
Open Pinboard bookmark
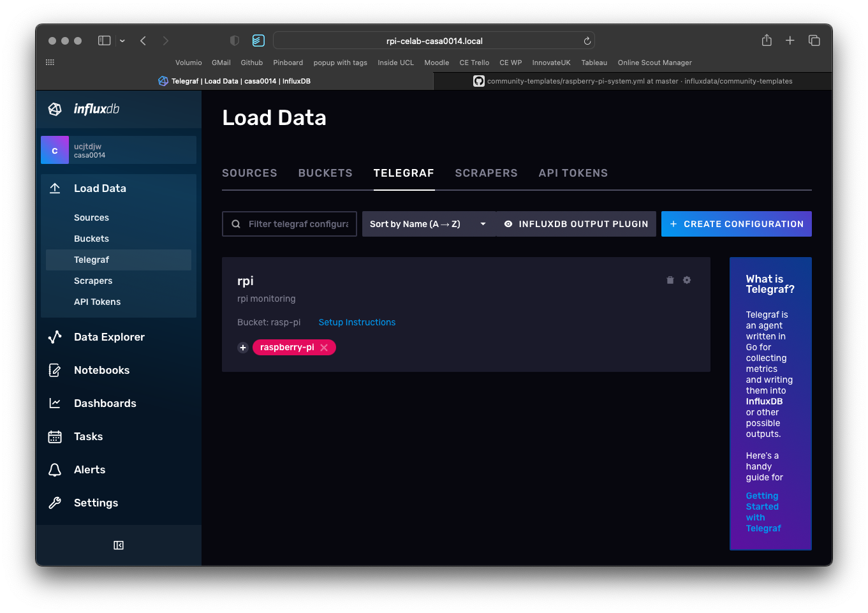[x=288, y=63]
